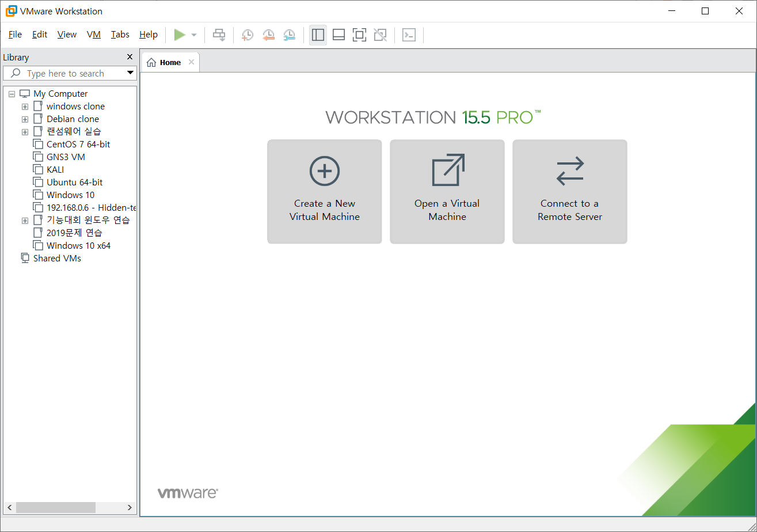Select the Windows 10 virtual machine
The width and height of the screenshot is (757, 532).
[x=70, y=195]
